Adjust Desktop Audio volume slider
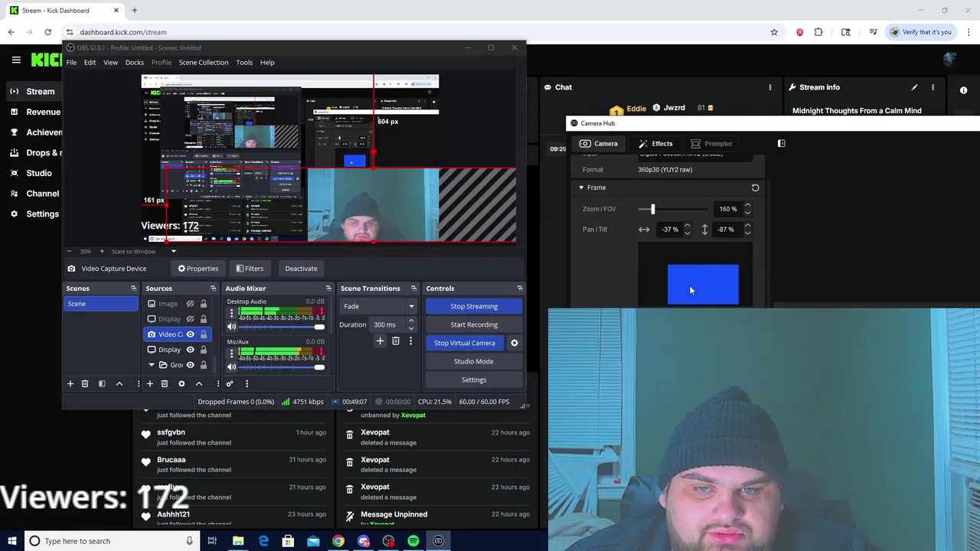Viewport: 980px width, 551px height. click(319, 327)
